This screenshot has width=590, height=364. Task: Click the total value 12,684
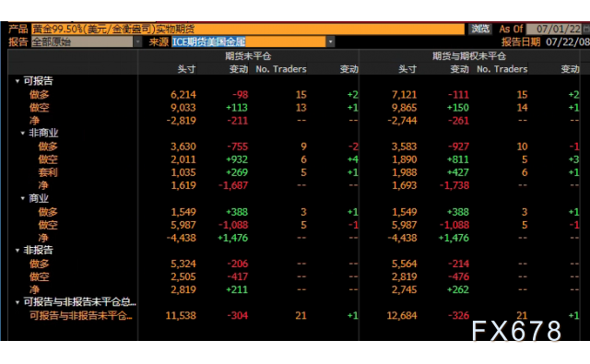pyautogui.click(x=402, y=315)
